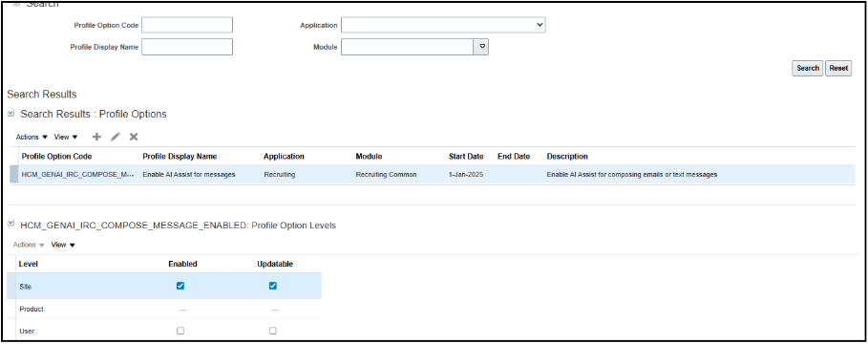Click the delete (X) icon
The height and width of the screenshot is (344, 868).
pyautogui.click(x=134, y=137)
